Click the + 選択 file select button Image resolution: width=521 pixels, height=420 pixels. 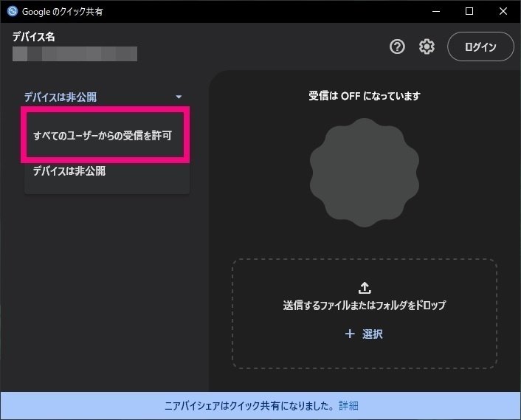[x=364, y=334]
